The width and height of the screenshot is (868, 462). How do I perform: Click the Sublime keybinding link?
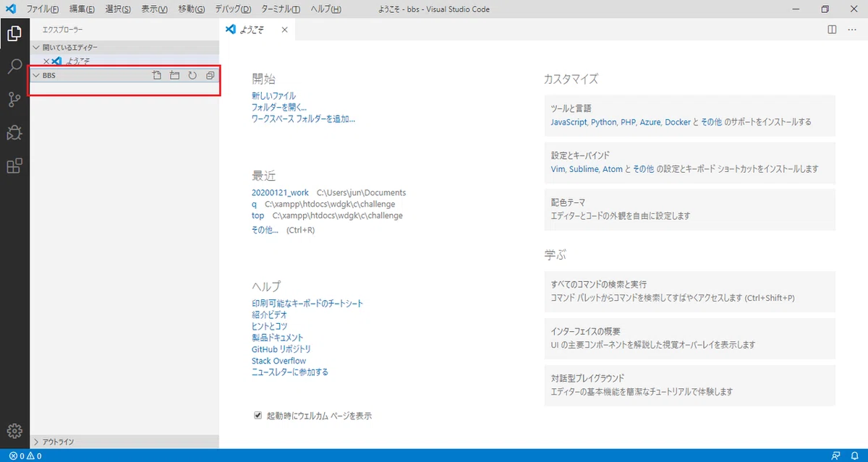point(584,168)
